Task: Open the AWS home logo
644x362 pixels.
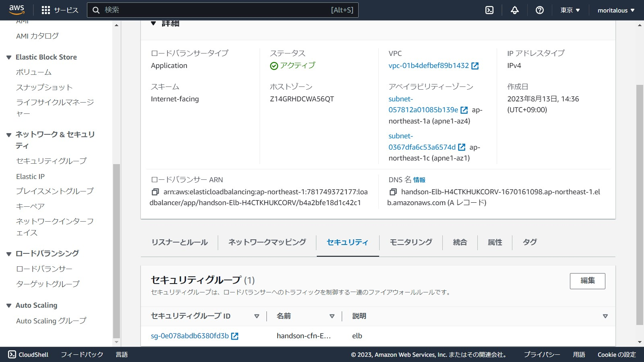Action: [17, 10]
